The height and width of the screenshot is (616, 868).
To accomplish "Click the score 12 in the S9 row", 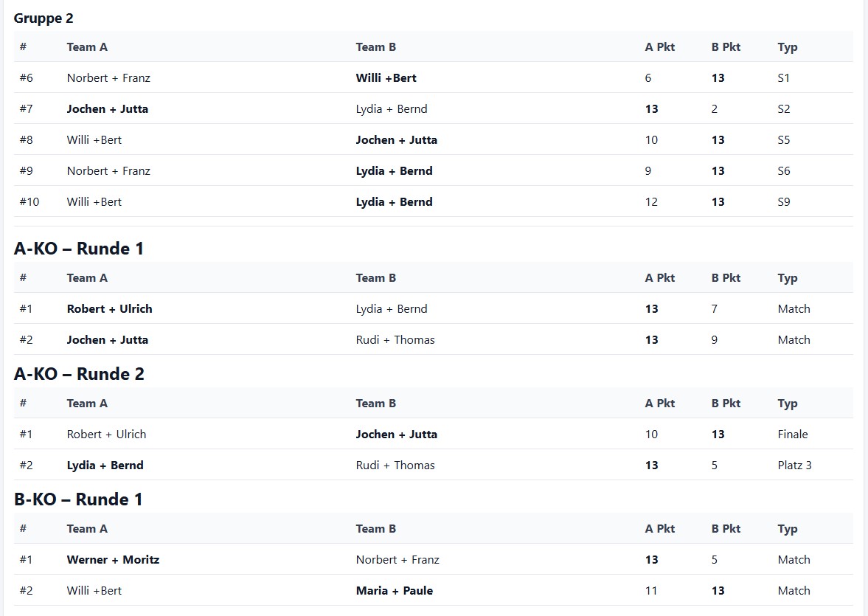I will 650,202.
